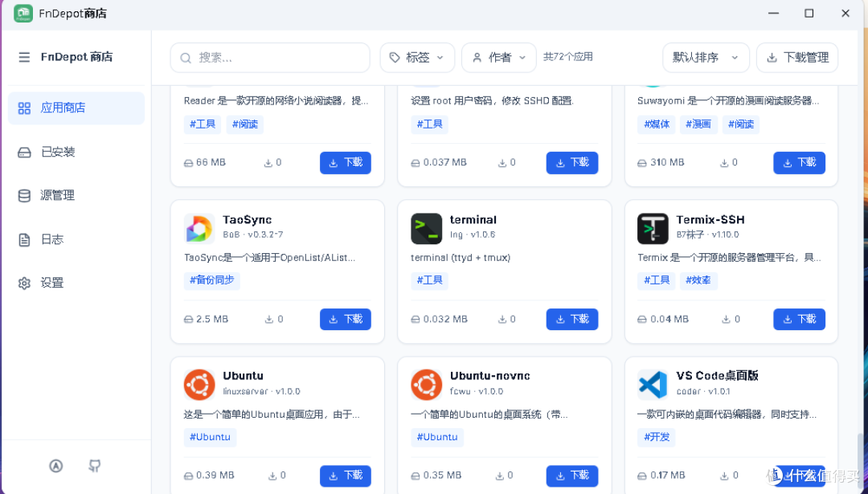
Task: Download Ubuntu-novnc
Action: point(572,476)
